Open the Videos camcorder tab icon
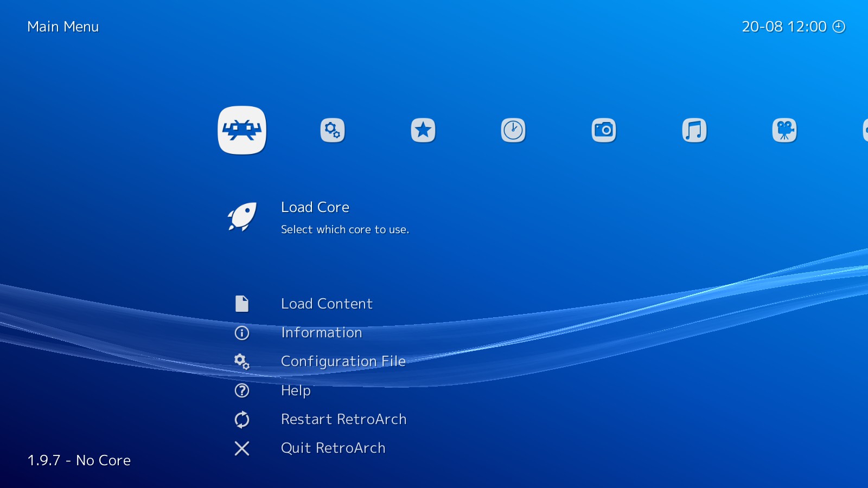Screen dimensions: 868x488 784,130
